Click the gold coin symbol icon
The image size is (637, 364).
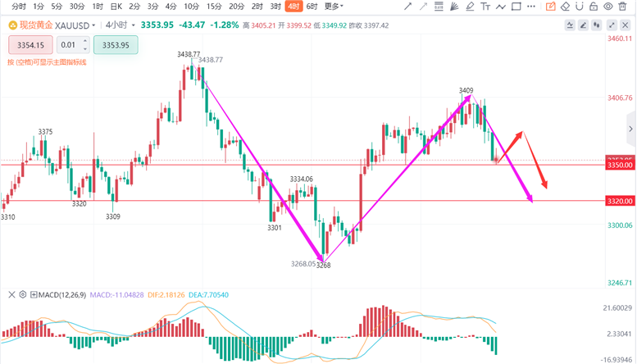coord(13,25)
